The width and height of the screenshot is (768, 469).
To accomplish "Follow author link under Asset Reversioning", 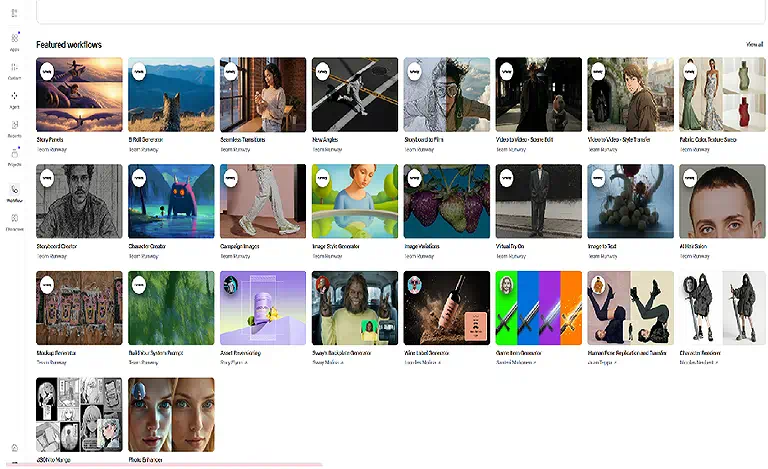I will 234,363.
